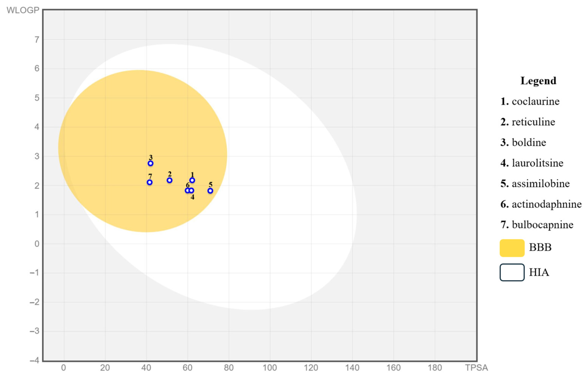Select the boldine legend entry
Viewport: 588px width, 379px height.
pos(523,143)
